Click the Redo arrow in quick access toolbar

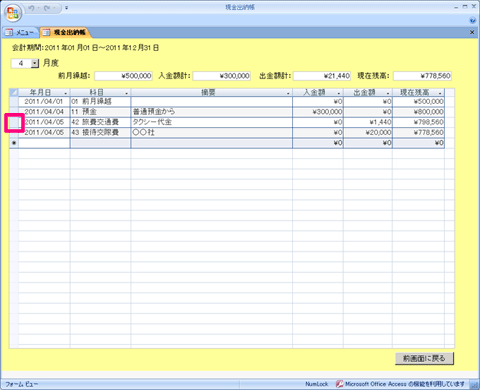click(47, 8)
